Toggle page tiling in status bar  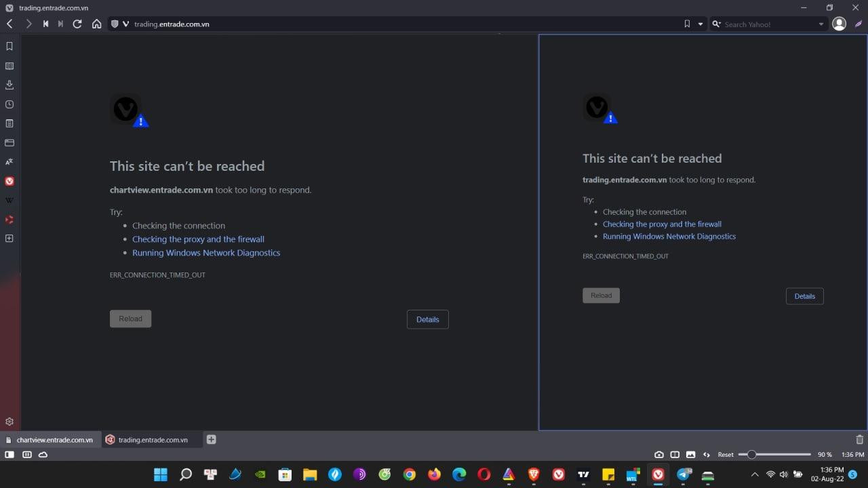pos(675,455)
